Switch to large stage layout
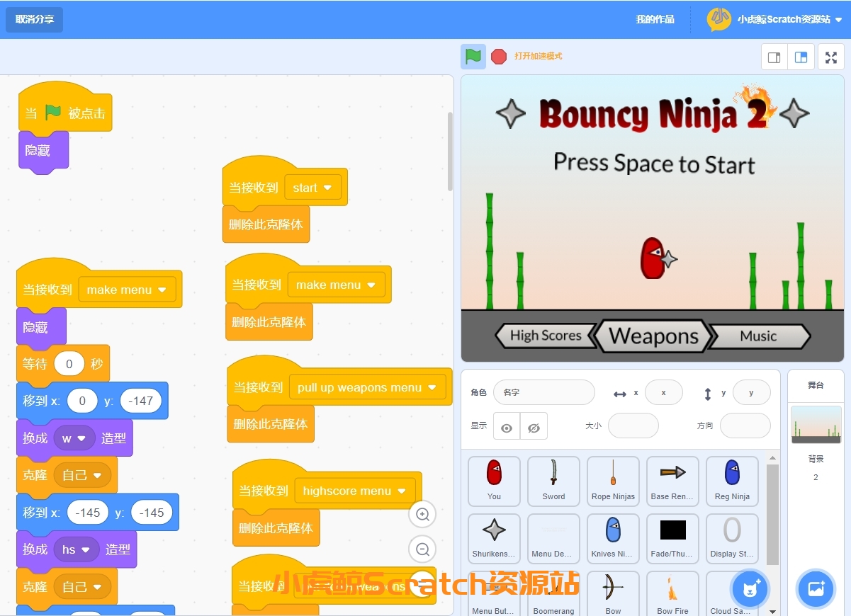Screen dimensions: 851x616 (x=801, y=57)
